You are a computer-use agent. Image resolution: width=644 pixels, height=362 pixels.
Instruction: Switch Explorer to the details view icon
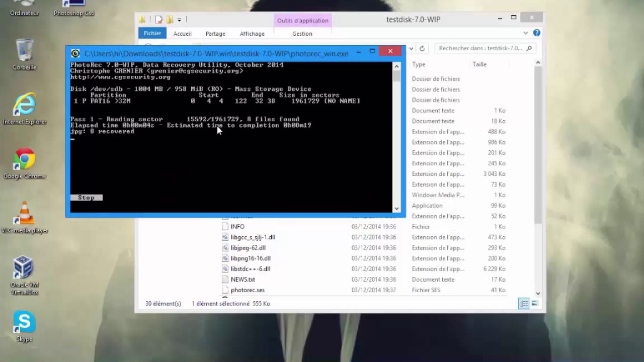pyautogui.click(x=524, y=304)
